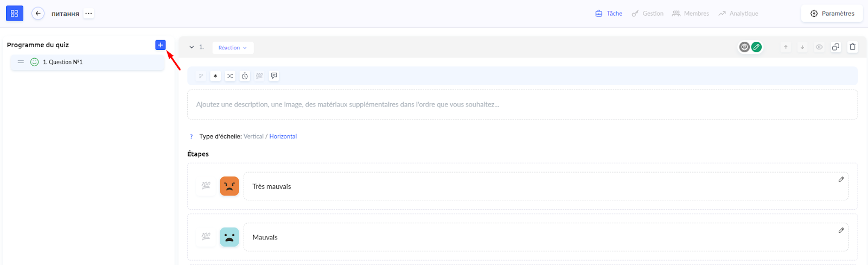Click the orange angry face emoji swatch
Image resolution: width=868 pixels, height=265 pixels.
tap(229, 186)
